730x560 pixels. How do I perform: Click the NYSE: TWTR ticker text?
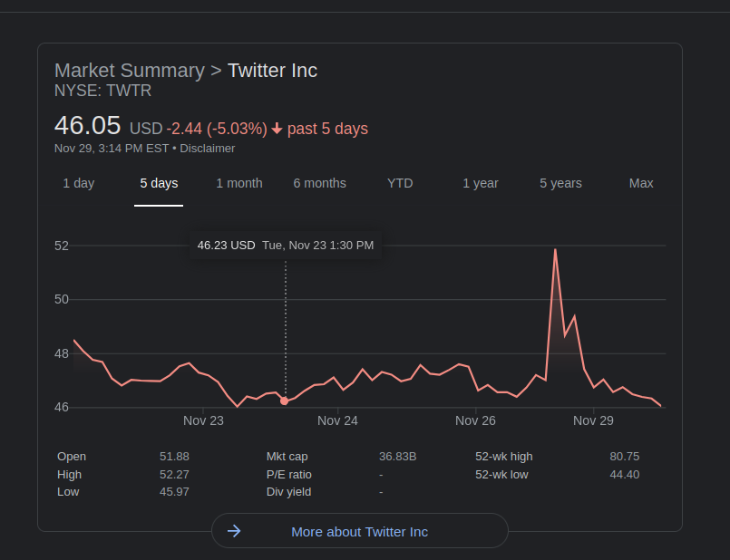(x=102, y=91)
